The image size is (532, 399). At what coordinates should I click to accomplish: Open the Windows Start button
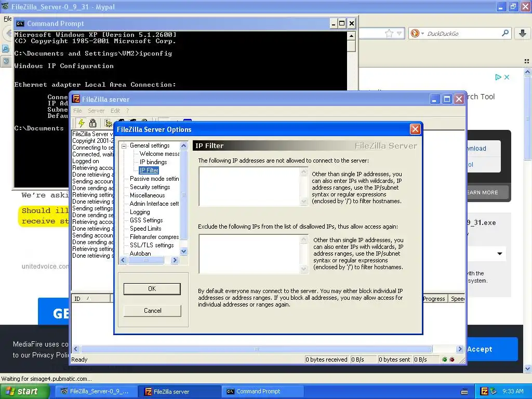(x=24, y=392)
